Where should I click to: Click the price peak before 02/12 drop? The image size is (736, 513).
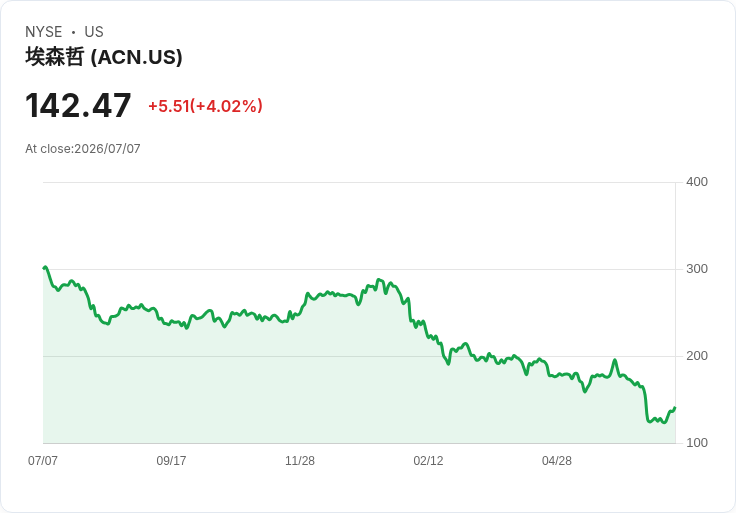(379, 280)
